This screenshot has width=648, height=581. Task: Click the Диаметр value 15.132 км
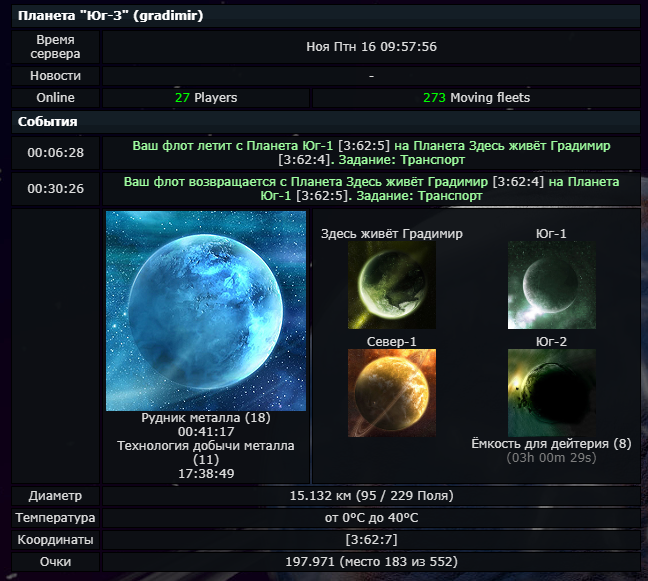(x=371, y=496)
